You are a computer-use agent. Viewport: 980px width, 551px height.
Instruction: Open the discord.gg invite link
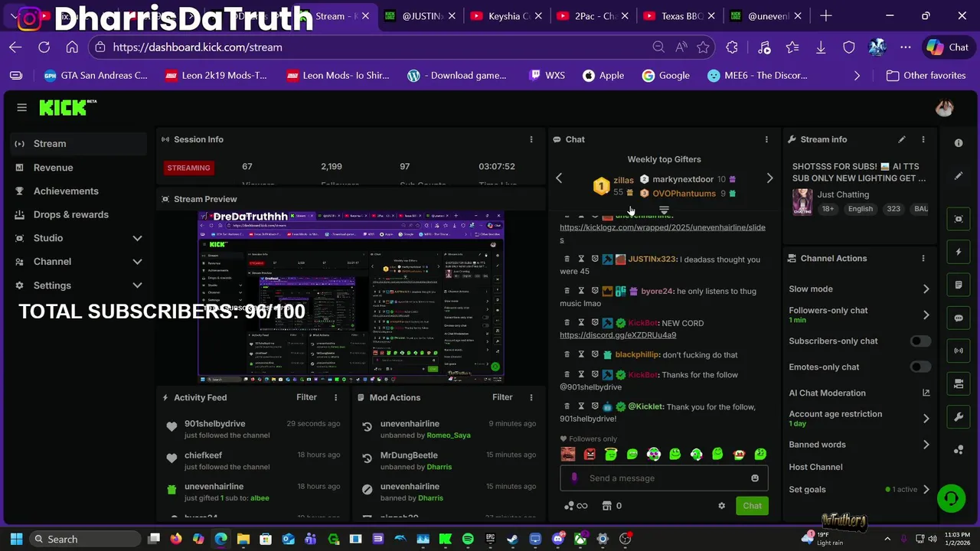[x=618, y=335]
